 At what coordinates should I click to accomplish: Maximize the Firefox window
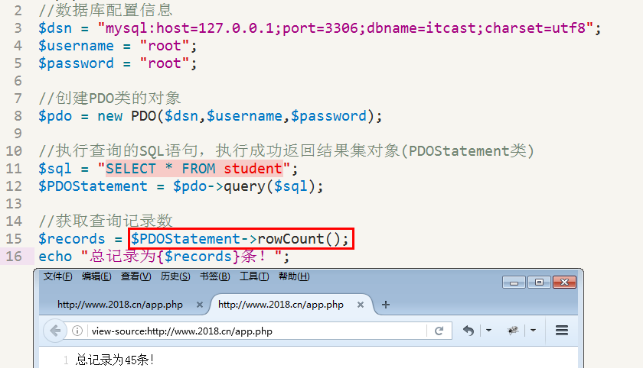coord(539,282)
